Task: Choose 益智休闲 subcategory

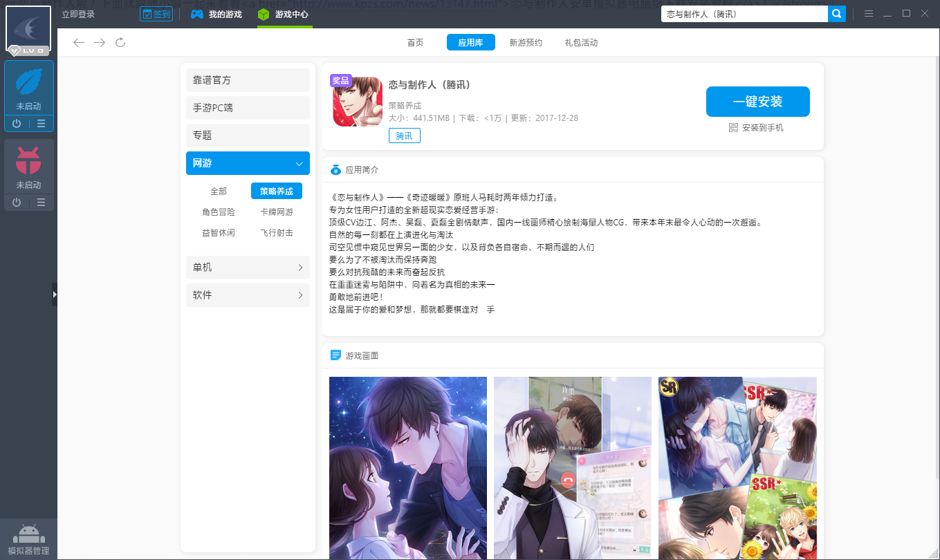Action: (219, 233)
